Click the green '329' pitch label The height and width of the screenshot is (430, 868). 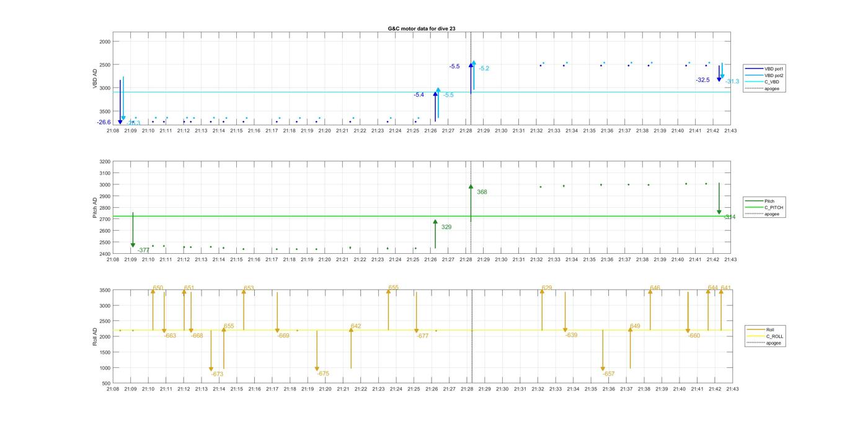446,227
